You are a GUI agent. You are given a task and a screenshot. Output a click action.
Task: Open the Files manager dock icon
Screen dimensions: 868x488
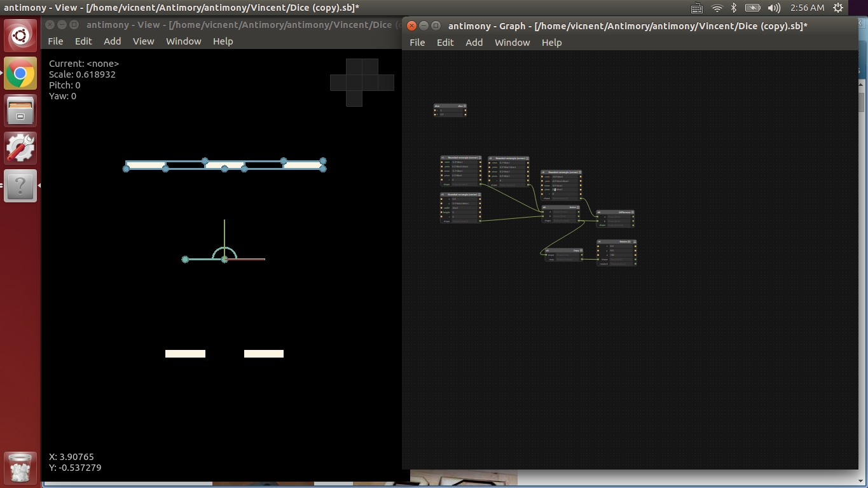point(20,111)
